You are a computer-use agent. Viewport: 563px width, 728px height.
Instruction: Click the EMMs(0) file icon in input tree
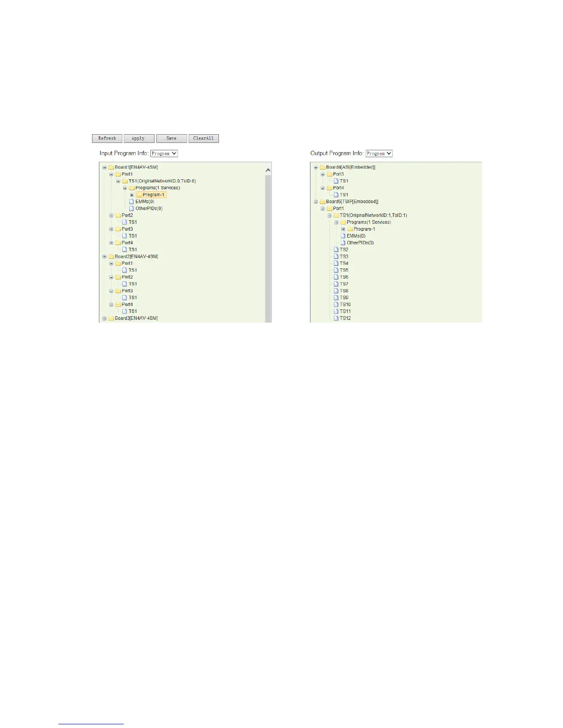(x=132, y=201)
